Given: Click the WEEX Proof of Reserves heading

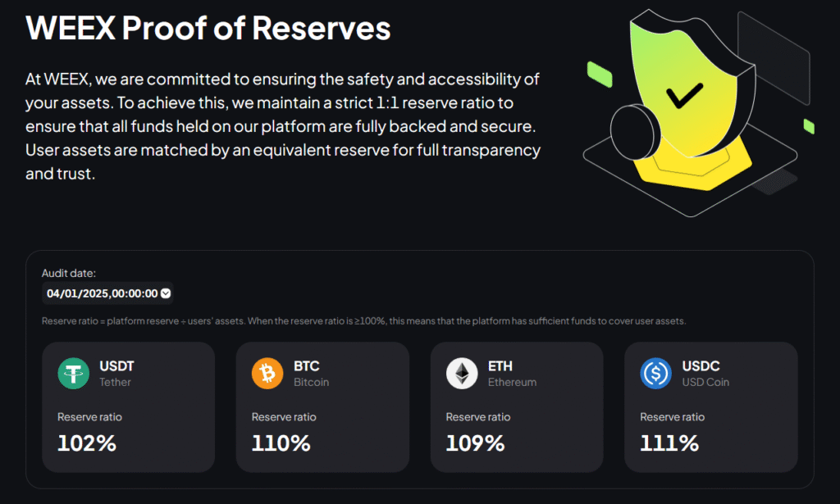Looking at the screenshot, I should 208,28.
